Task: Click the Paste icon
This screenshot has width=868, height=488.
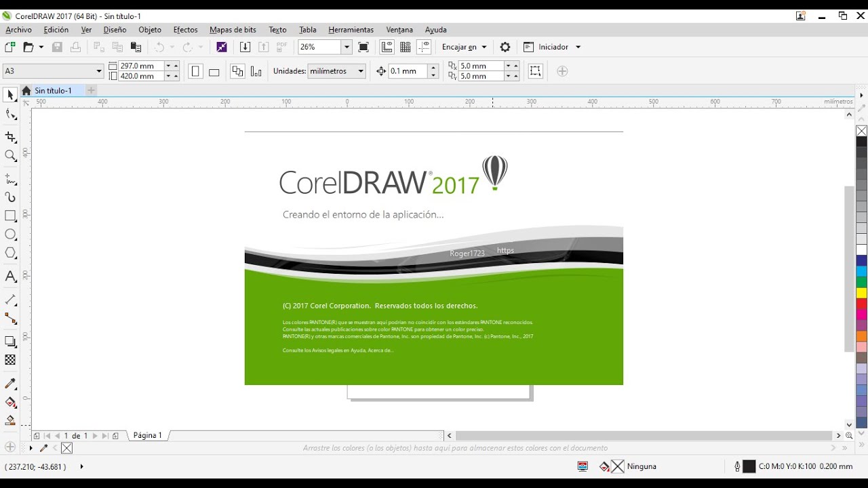Action: point(136,47)
